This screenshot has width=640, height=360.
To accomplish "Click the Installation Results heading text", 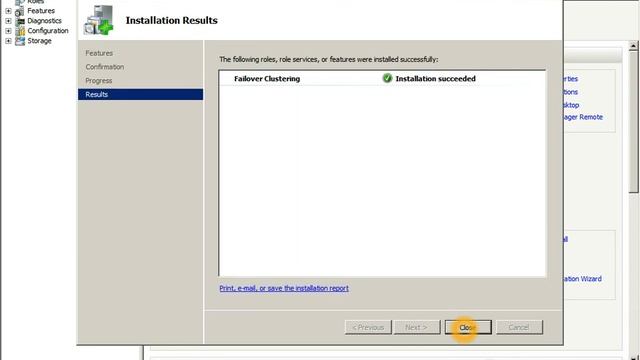I will (x=171, y=20).
